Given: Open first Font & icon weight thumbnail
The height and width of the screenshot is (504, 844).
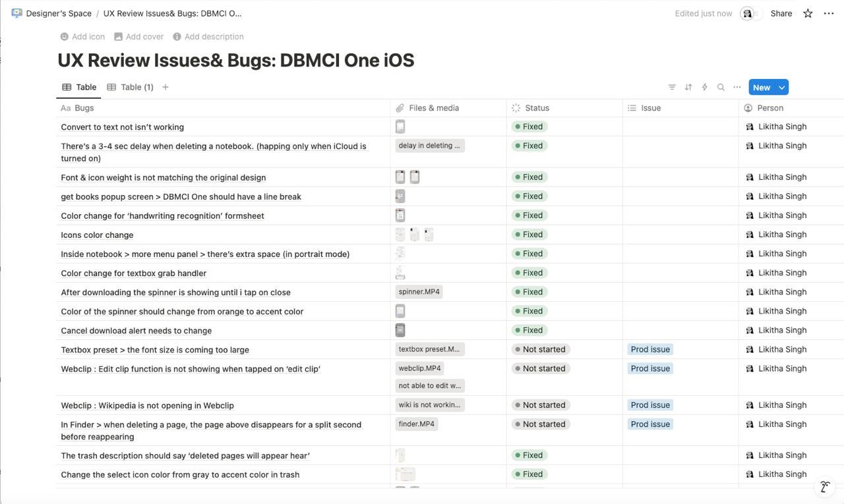Looking at the screenshot, I should [x=400, y=177].
